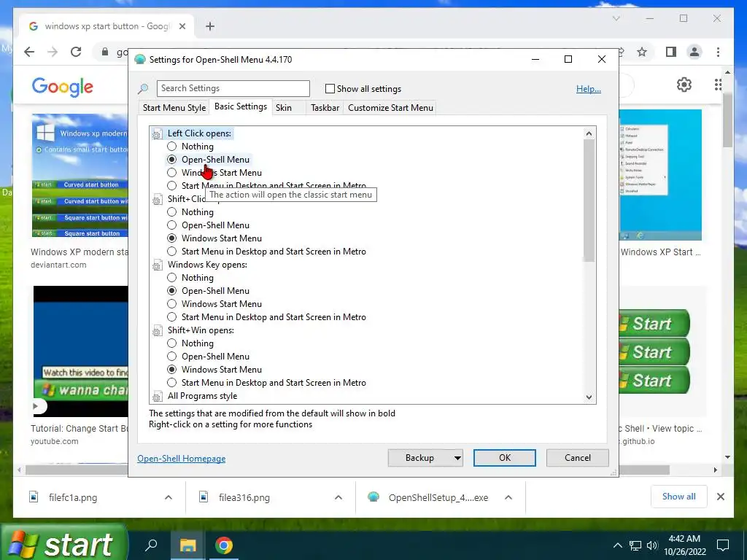747x560 pixels.
Task: Open Google quick settings gear
Action: tap(684, 85)
